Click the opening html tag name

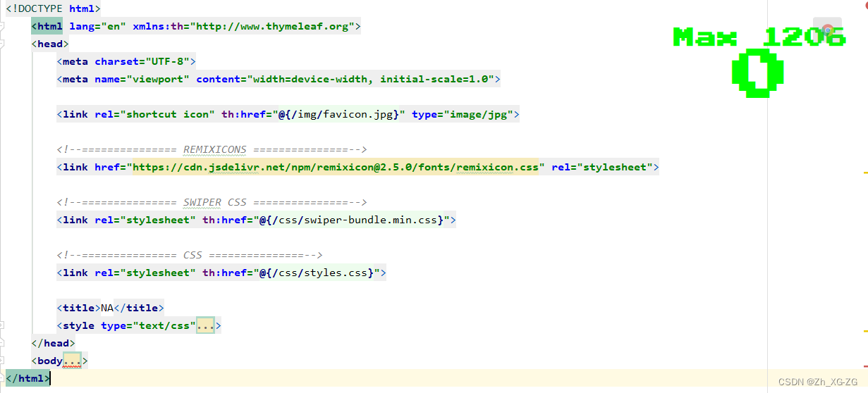pyautogui.click(x=49, y=26)
